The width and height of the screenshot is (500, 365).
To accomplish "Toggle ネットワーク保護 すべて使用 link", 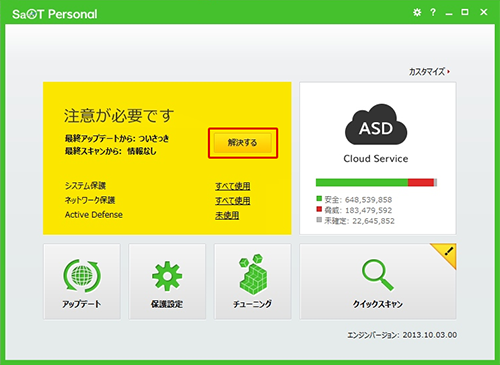I will click(x=233, y=201).
